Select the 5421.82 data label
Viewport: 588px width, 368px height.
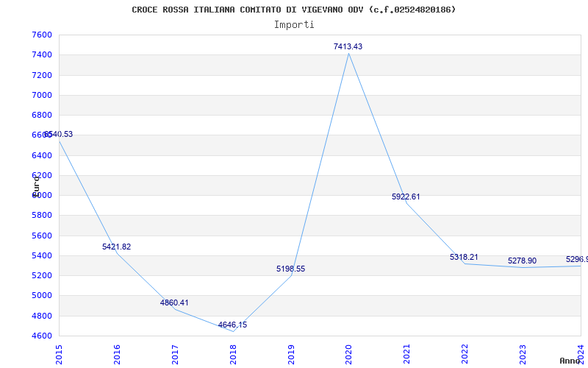(117, 247)
